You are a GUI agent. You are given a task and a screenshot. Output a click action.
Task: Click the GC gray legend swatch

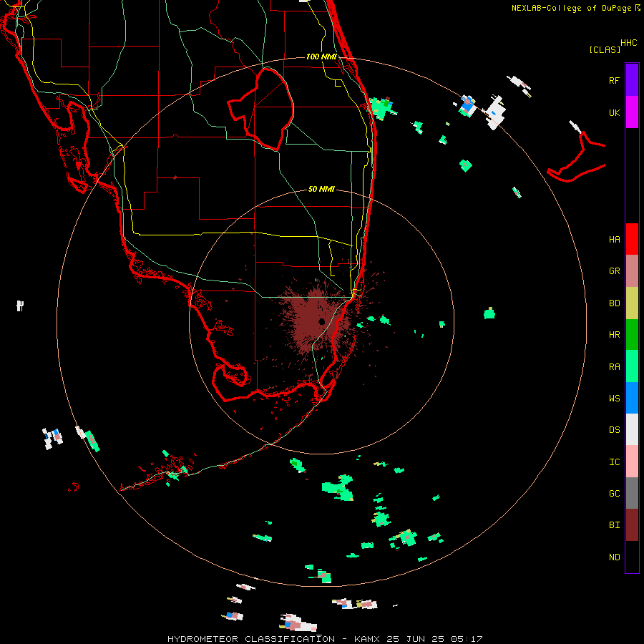click(632, 493)
